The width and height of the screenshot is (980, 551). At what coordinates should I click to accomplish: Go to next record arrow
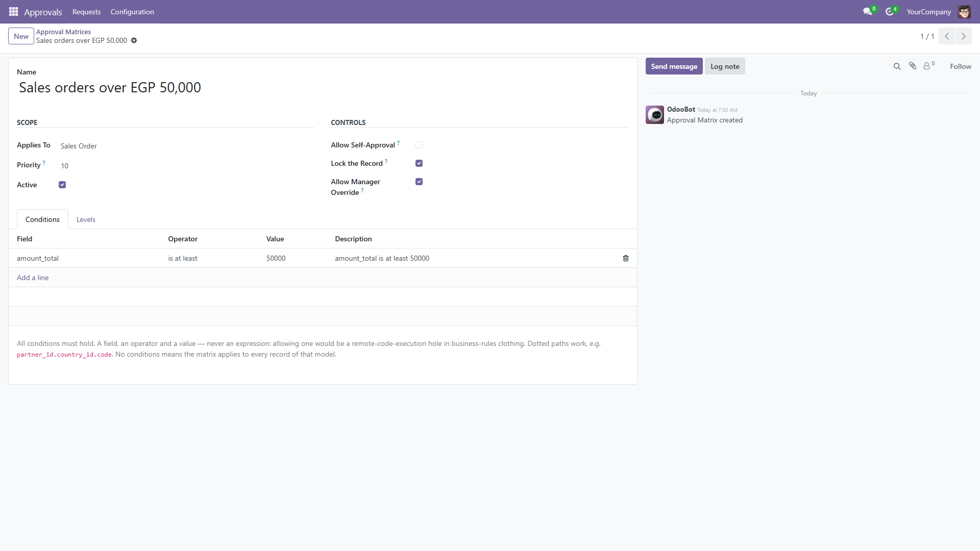click(x=964, y=36)
